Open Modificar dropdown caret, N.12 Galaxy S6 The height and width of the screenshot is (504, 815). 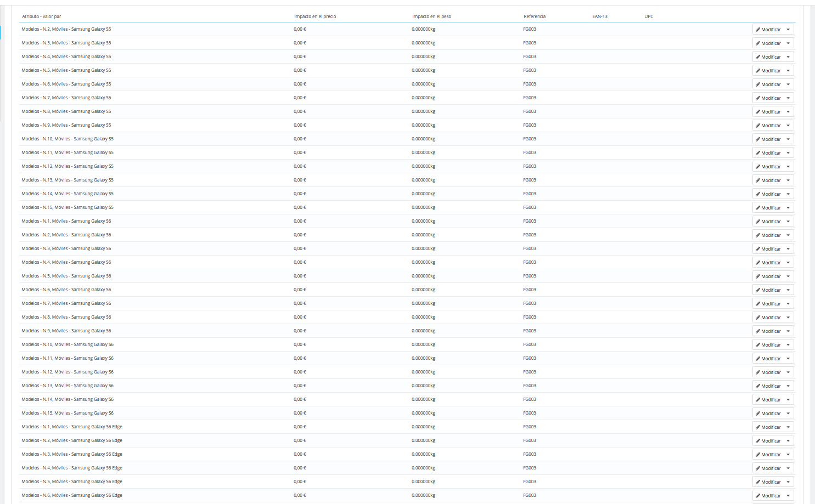pos(788,372)
